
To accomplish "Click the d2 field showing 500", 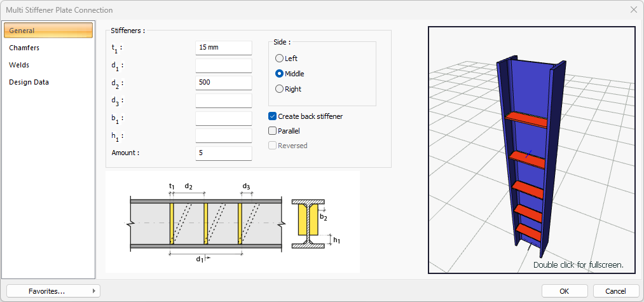I will pos(224,83).
